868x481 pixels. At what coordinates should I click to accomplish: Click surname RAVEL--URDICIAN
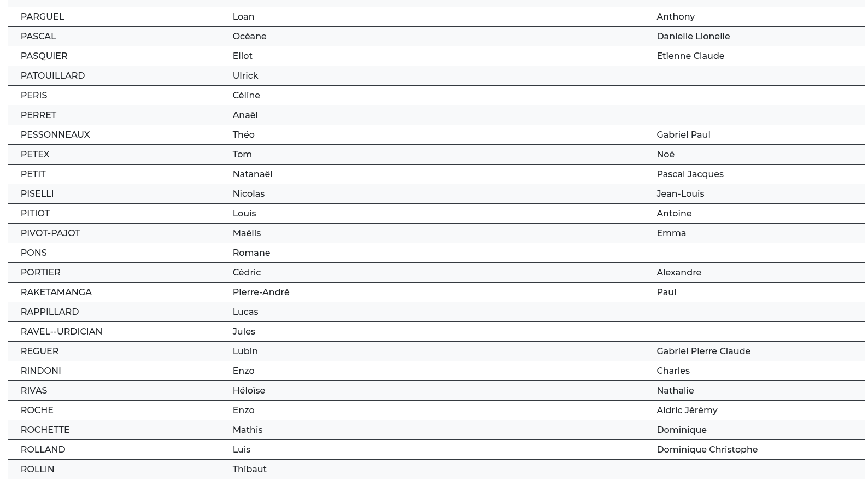coord(61,332)
